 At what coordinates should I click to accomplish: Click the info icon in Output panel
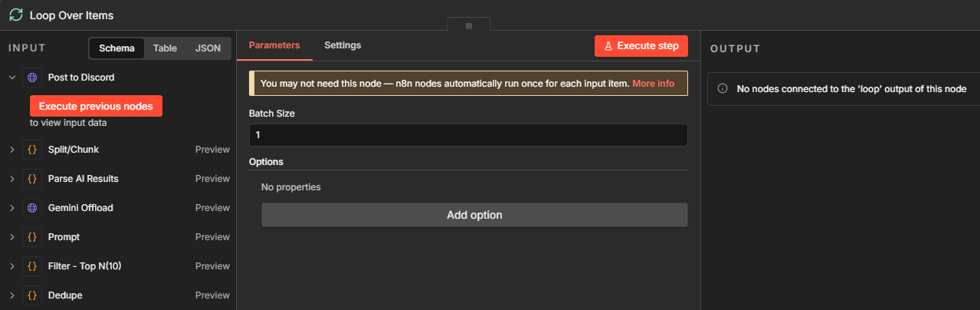click(722, 89)
